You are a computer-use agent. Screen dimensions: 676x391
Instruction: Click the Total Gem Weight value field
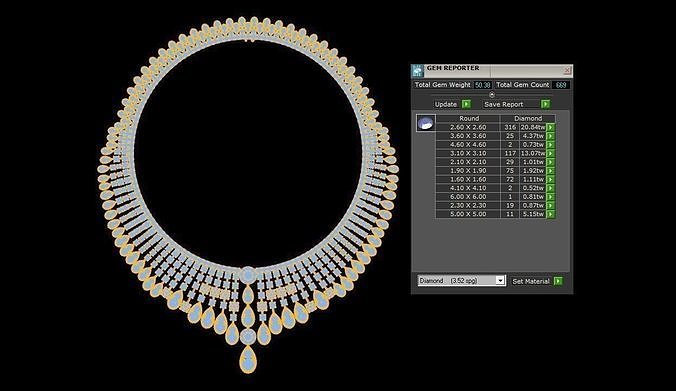pos(482,85)
